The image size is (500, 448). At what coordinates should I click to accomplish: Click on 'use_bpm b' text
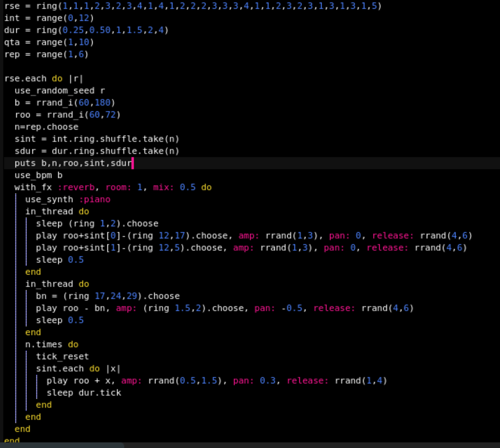[x=38, y=175]
